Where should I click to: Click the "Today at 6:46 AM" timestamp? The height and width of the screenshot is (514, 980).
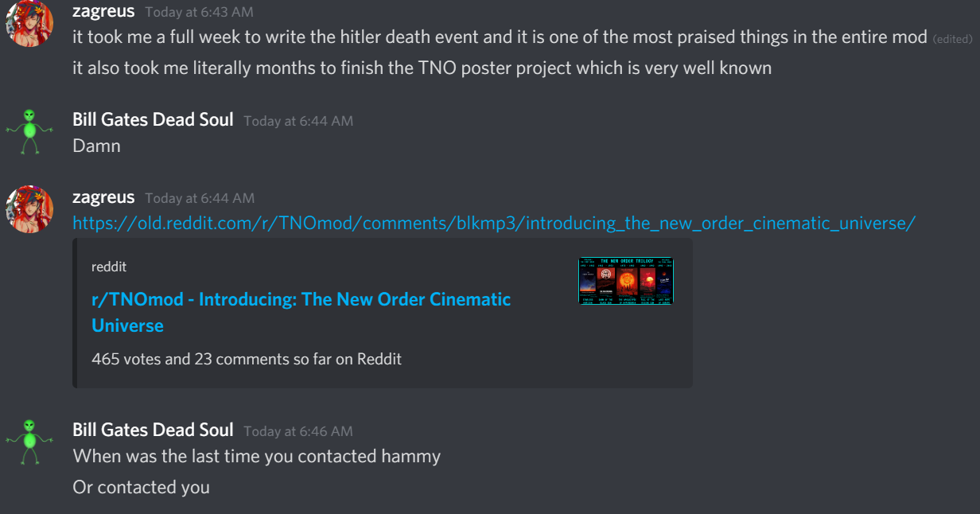pos(298,431)
